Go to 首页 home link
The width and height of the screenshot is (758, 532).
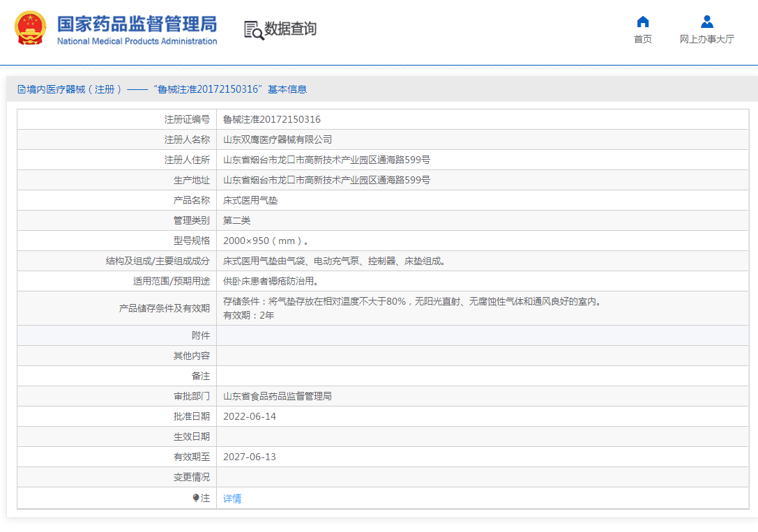click(x=642, y=39)
